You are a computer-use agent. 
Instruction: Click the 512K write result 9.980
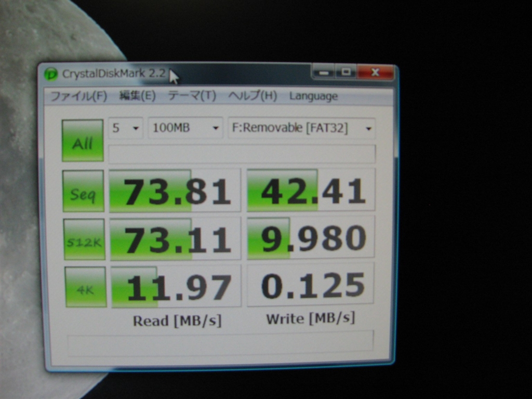point(311,237)
